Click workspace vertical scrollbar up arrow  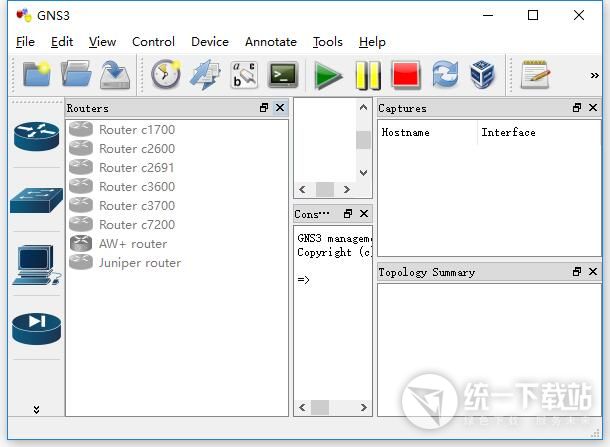[363, 107]
